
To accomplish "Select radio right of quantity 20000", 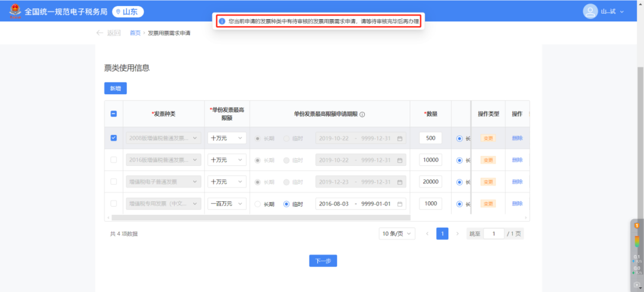I will pyautogui.click(x=459, y=182).
